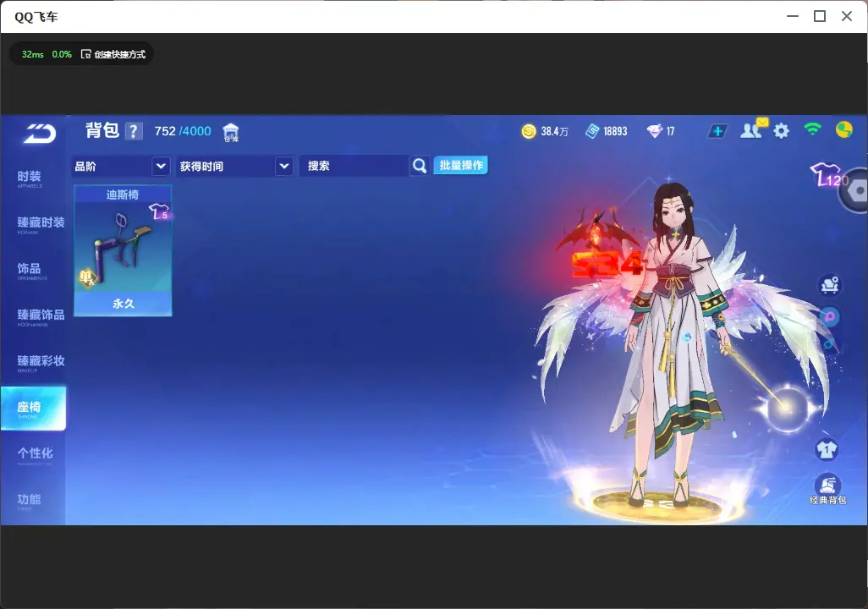The height and width of the screenshot is (609, 868).
Task: Click the 18893 coupon amount
Action: [615, 131]
